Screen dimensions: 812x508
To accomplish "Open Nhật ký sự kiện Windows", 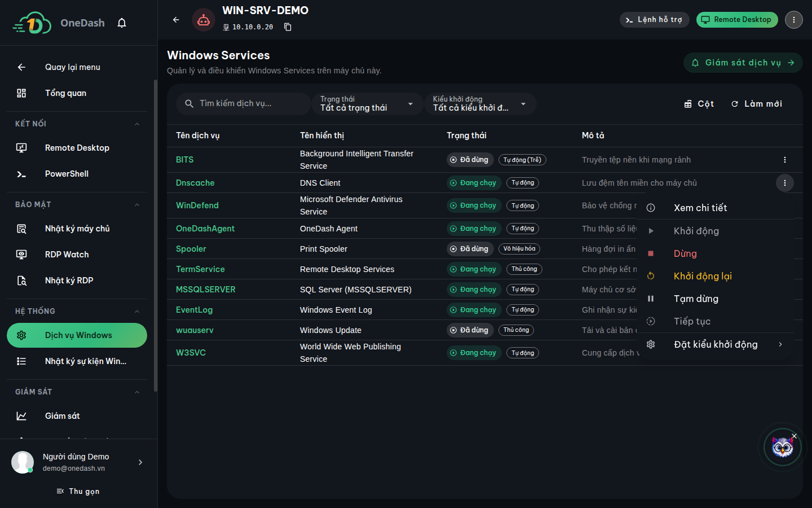I will 77,361.
